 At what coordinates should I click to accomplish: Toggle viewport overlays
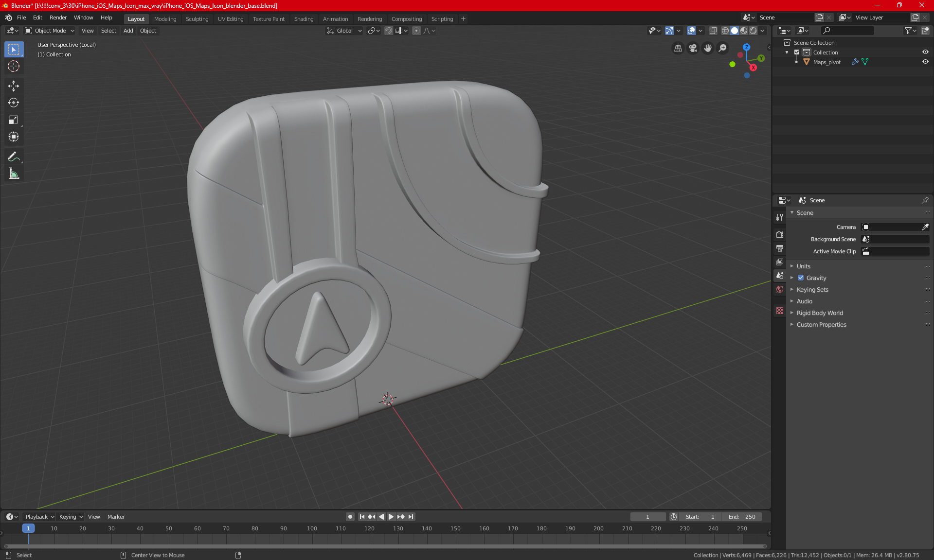click(x=691, y=31)
